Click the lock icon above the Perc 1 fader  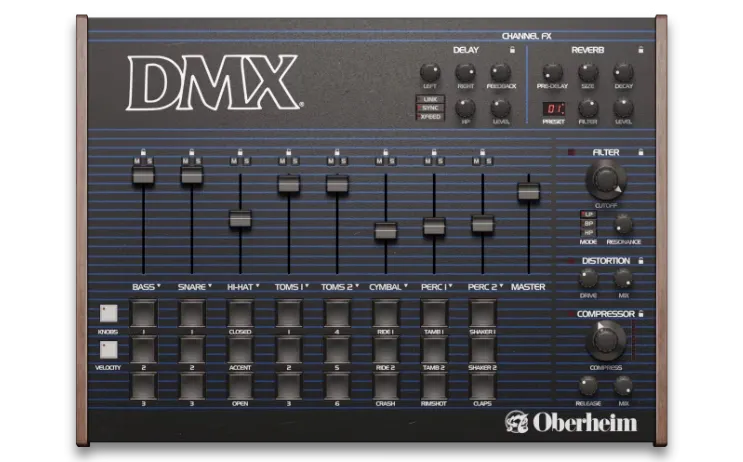[434, 153]
